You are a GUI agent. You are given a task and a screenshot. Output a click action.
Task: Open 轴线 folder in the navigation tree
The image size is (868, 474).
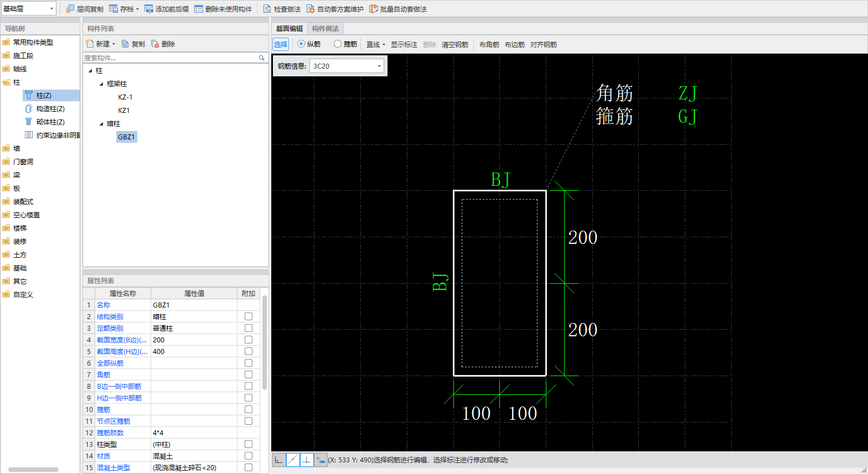tap(6, 69)
